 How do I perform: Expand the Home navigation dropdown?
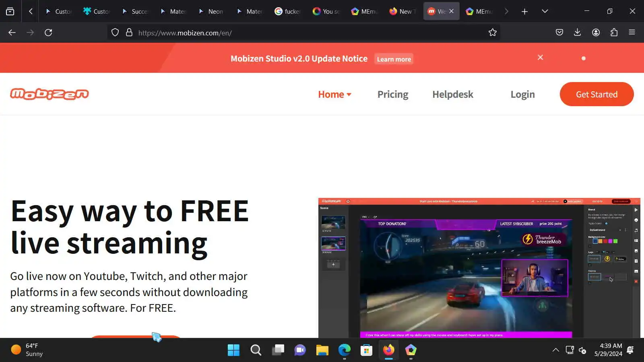(x=334, y=95)
